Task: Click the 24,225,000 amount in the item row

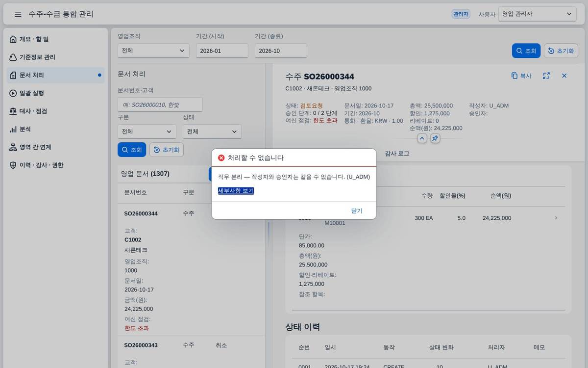Action: coord(497,218)
